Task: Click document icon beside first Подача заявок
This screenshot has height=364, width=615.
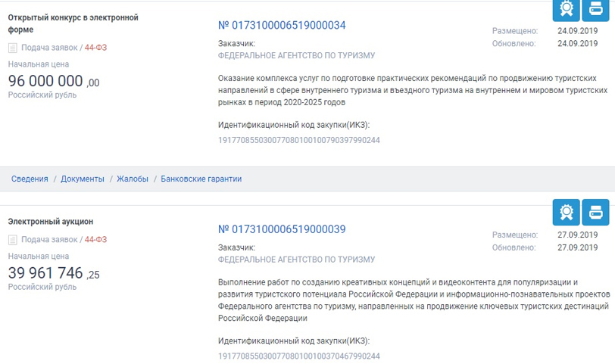Action: coord(12,48)
